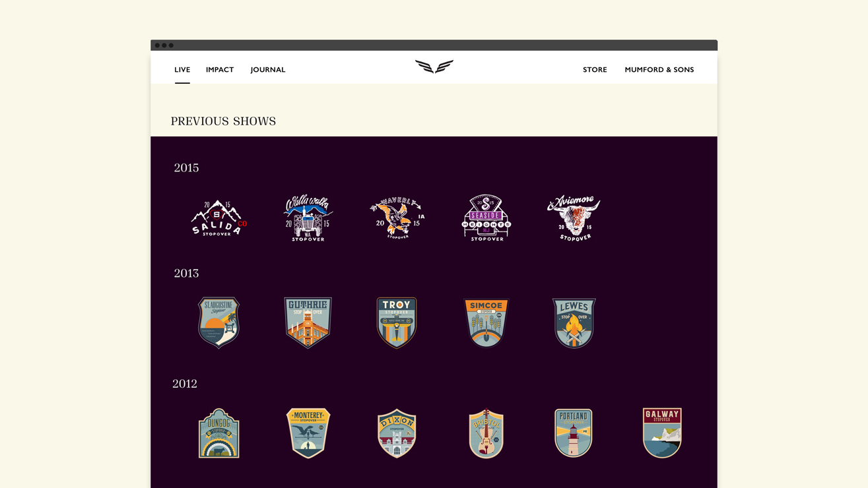The width and height of the screenshot is (868, 488).
Task: Open the IMPACT nav item
Action: click(220, 69)
